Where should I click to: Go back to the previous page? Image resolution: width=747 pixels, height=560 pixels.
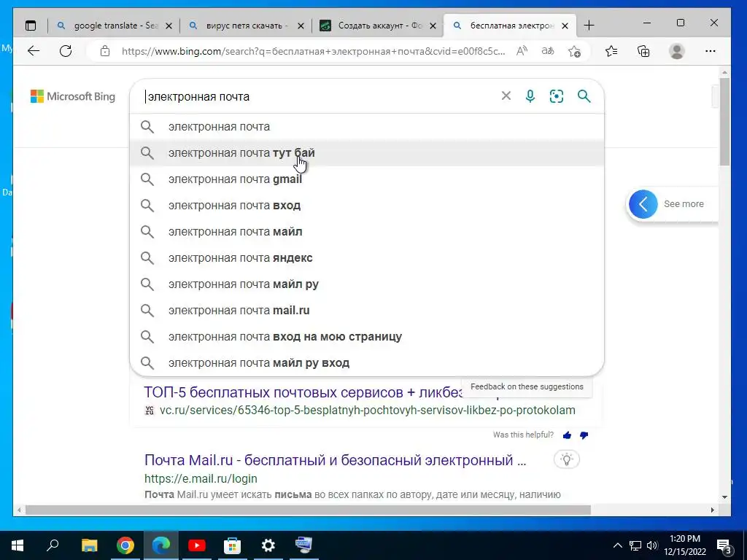34,51
